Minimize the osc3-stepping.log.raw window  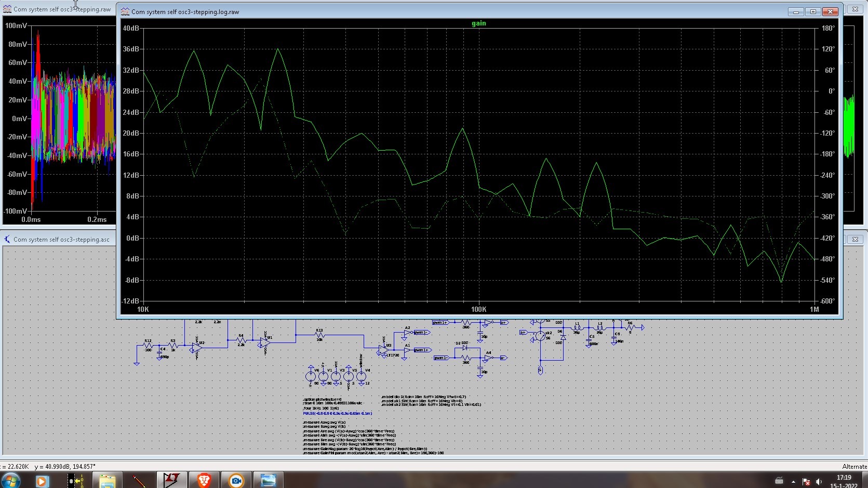(796, 11)
